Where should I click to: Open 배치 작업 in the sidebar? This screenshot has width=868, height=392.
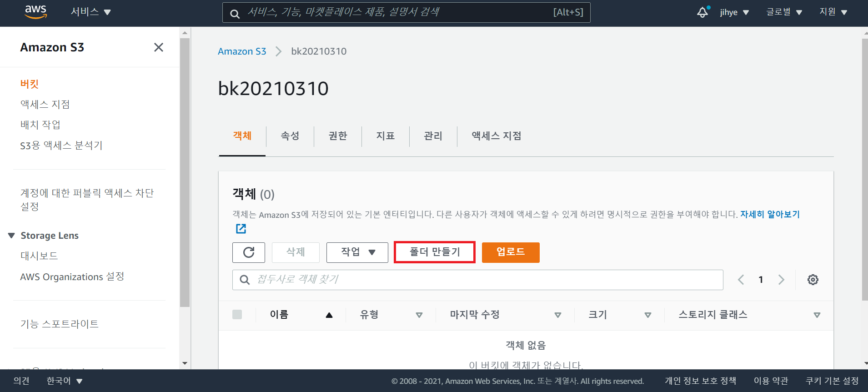[40, 125]
